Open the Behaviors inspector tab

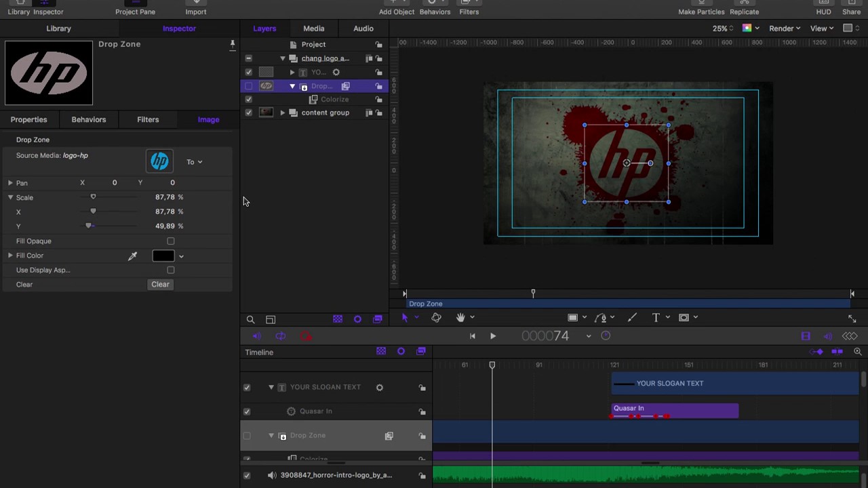(x=89, y=119)
